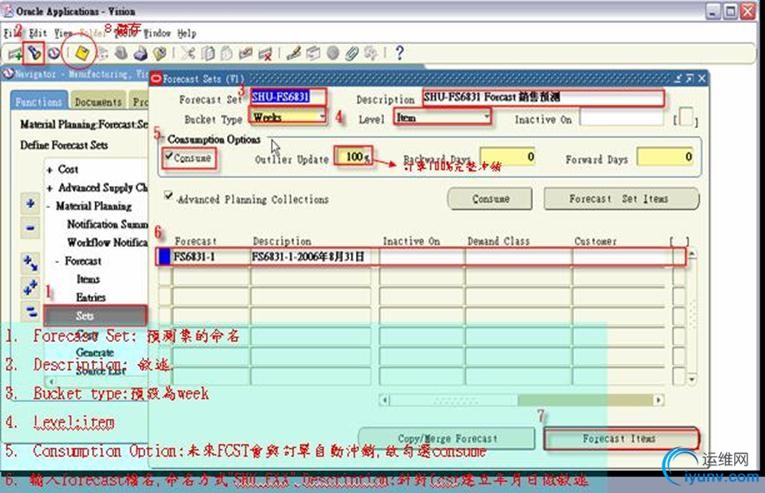Click the Navigator collapse all button
The width and height of the screenshot is (765, 493).
coord(30,311)
